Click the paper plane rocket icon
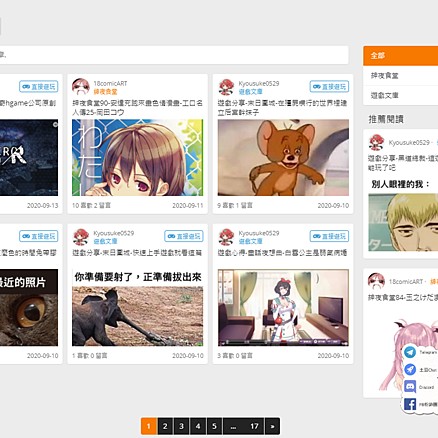This screenshot has height=438, width=438. click(410, 369)
